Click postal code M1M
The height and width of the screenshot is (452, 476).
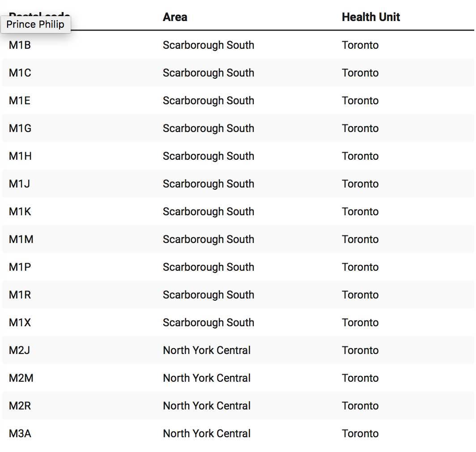click(21, 239)
